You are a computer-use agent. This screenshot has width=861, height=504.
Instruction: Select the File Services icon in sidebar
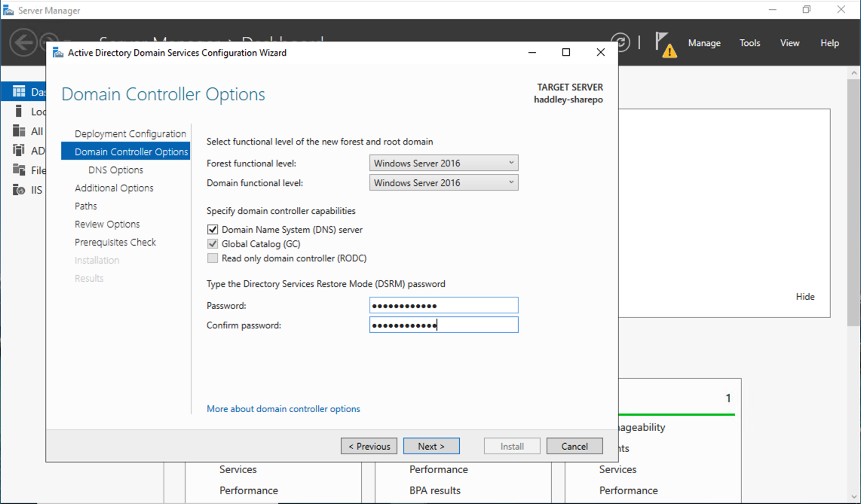pyautogui.click(x=19, y=170)
